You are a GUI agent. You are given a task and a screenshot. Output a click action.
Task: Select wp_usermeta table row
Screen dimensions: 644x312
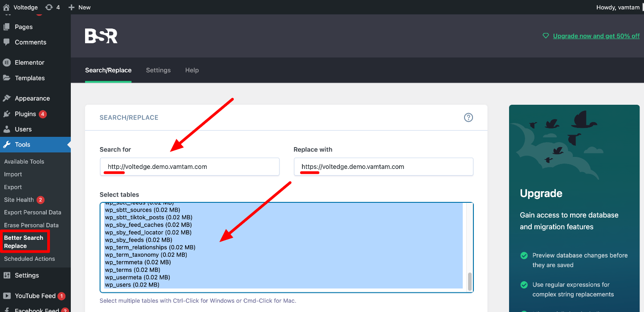pos(283,277)
